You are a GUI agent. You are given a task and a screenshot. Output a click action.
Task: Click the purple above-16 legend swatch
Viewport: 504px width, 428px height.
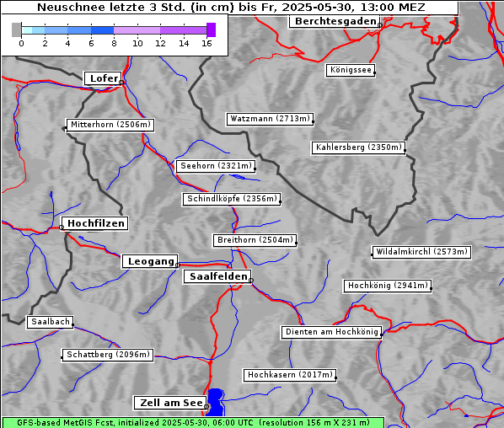(x=212, y=29)
